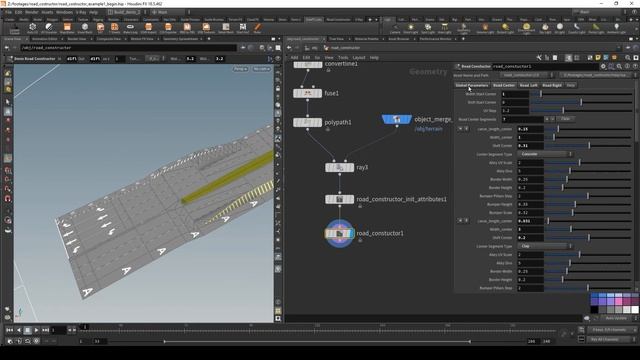Open the File menu
The width and height of the screenshot is (640, 360).
click(x=8, y=12)
